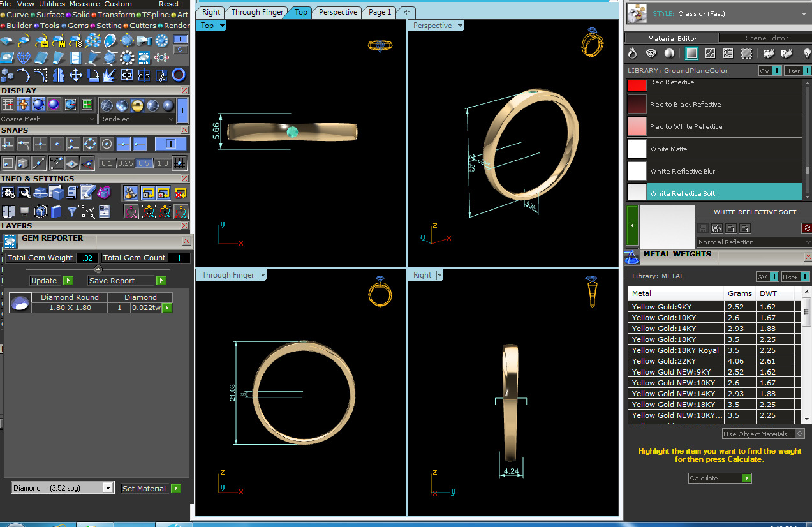Image resolution: width=812 pixels, height=527 pixels.
Task: Open the gears settings icon in Info & Settings
Action: click(8, 192)
